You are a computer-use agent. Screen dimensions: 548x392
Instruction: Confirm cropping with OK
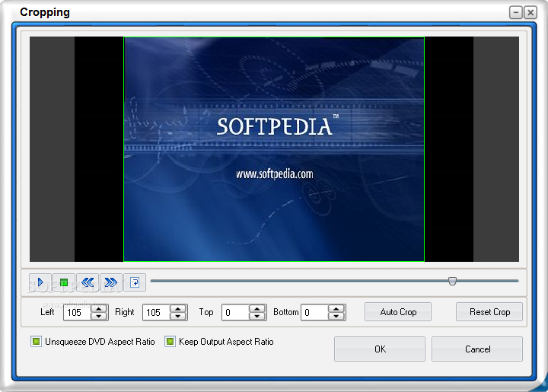click(380, 349)
